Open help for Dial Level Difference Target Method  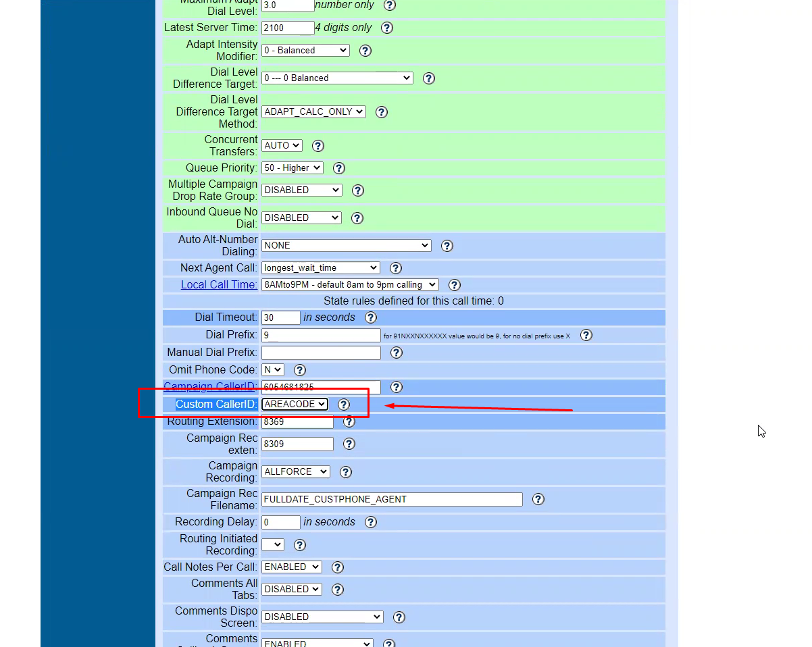[x=382, y=112]
